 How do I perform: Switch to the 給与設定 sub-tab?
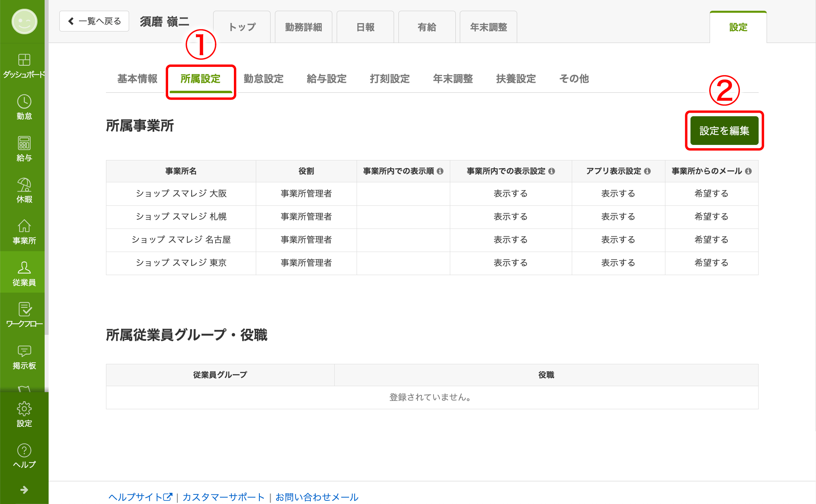[326, 79]
